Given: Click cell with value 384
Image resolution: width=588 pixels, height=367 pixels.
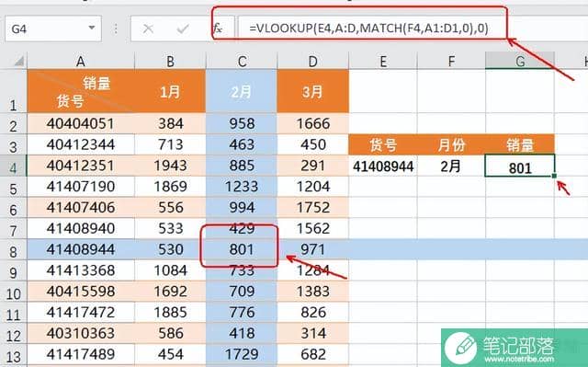Looking at the screenshot, I should point(170,124).
